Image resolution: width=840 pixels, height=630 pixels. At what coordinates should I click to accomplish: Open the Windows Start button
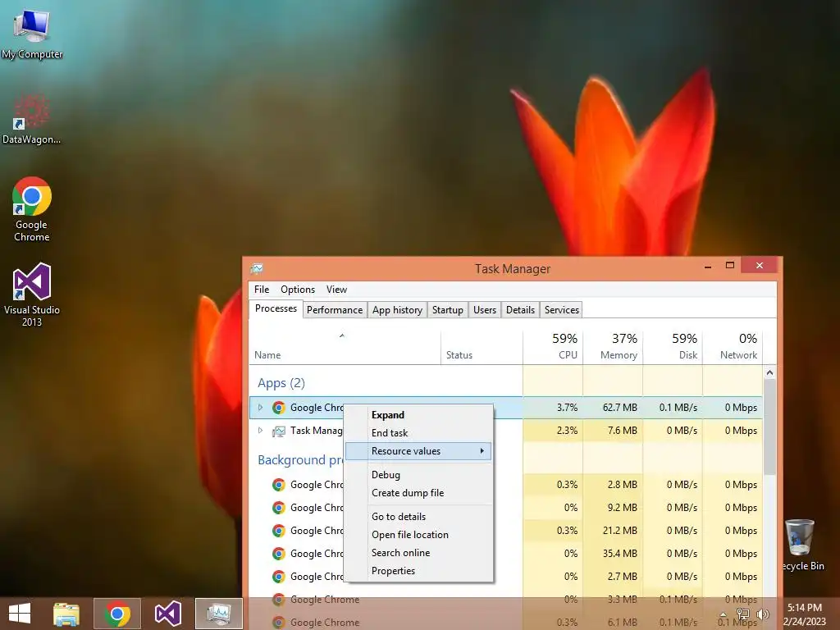[20, 614]
